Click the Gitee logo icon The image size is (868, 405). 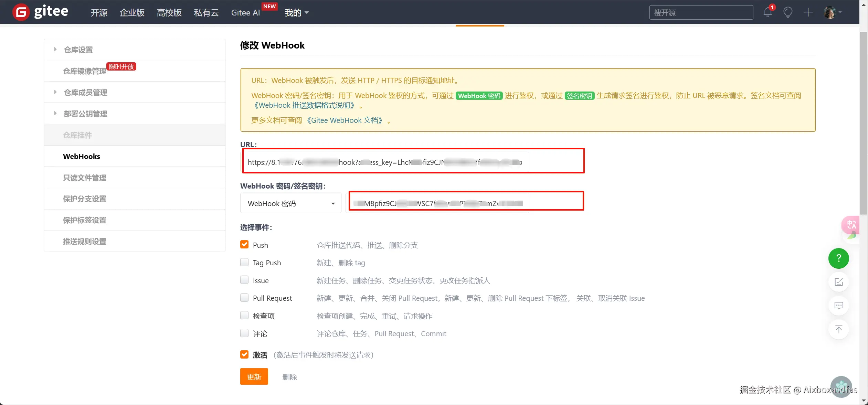[21, 12]
